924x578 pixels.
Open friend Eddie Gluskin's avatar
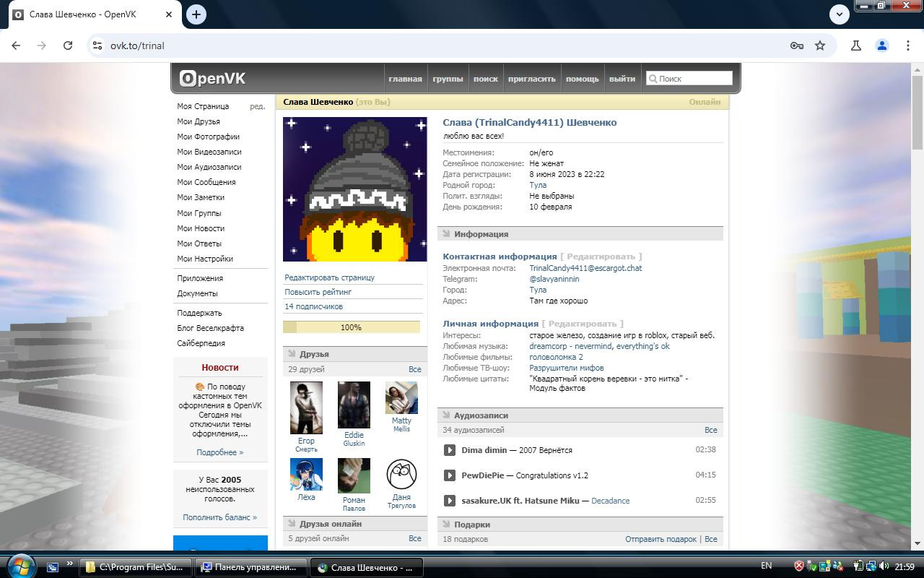pyautogui.click(x=354, y=405)
